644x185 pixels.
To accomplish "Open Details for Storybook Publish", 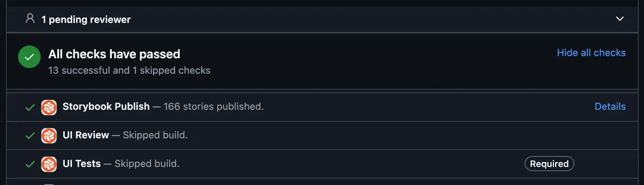I will coord(610,106).
